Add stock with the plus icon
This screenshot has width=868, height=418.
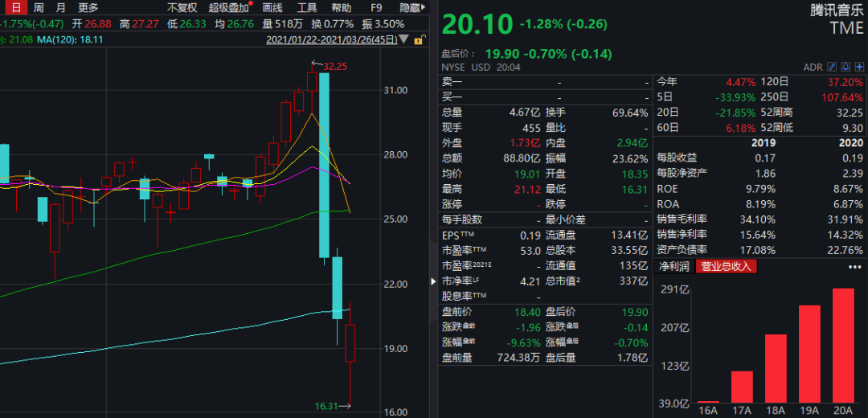click(859, 67)
